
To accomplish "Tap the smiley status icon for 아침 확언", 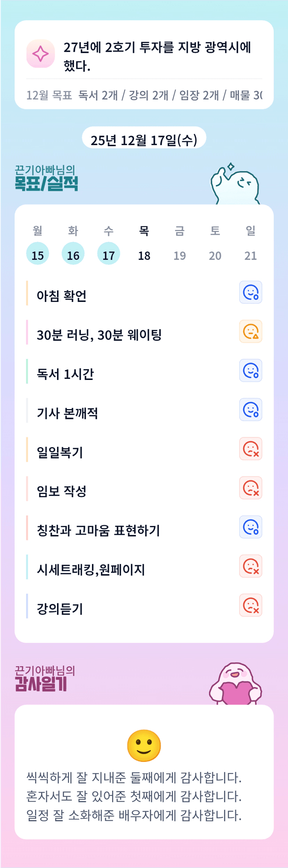I will coord(250,292).
